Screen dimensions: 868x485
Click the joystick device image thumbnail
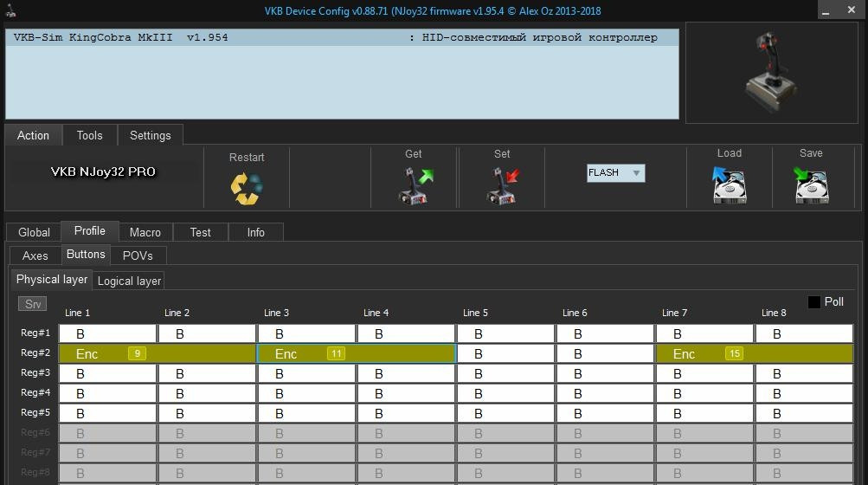click(x=772, y=73)
